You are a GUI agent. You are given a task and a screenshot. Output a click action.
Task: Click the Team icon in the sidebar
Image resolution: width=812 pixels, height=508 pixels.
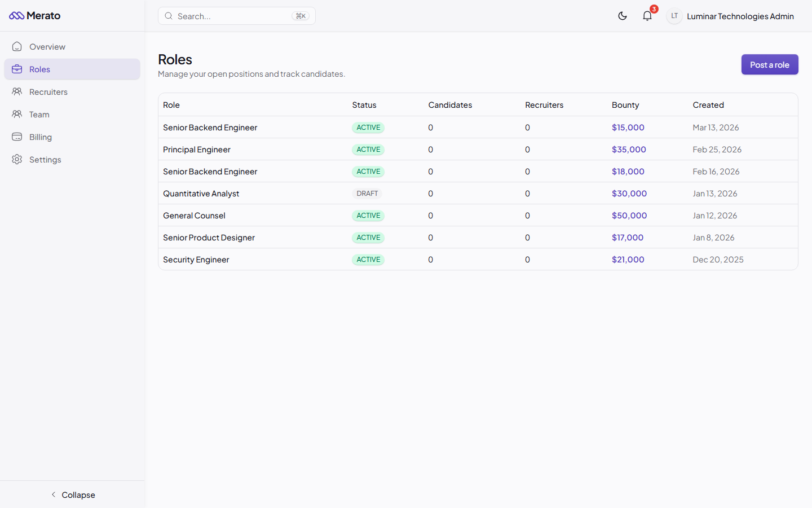tap(17, 114)
